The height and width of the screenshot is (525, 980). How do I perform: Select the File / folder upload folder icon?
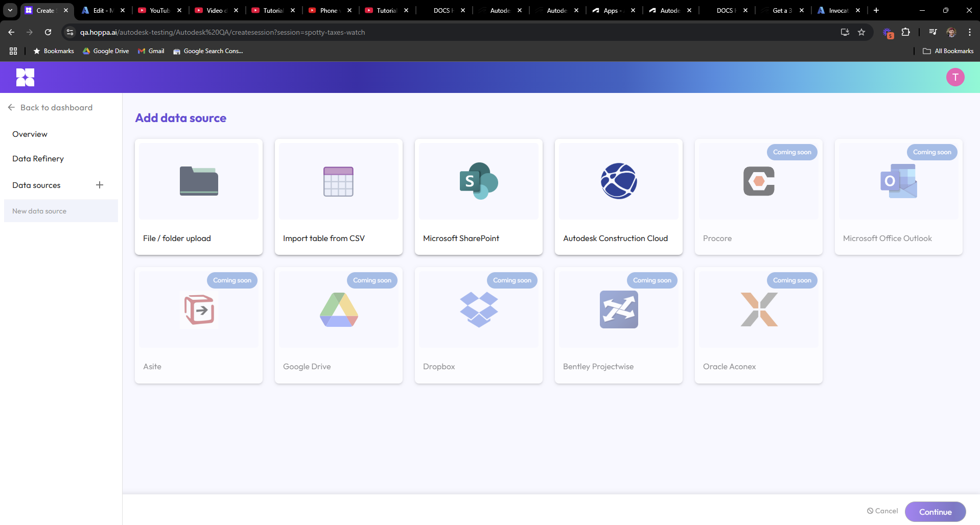click(199, 181)
